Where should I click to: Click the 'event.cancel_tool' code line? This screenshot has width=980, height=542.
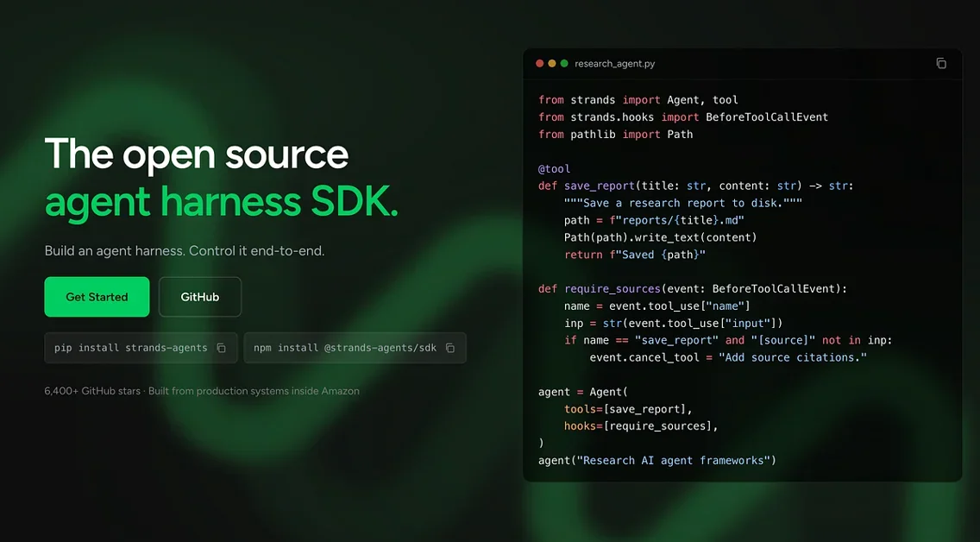coord(728,357)
